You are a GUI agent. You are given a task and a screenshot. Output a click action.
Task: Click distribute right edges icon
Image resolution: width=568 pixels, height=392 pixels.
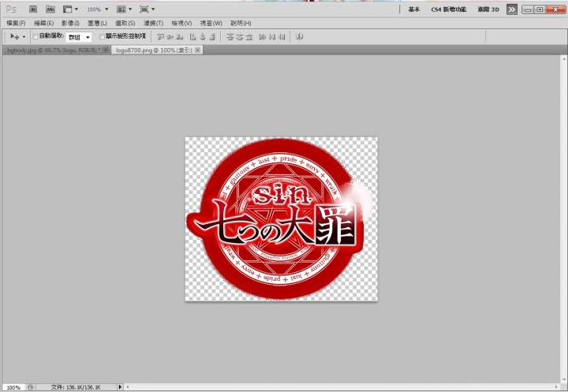click(282, 36)
